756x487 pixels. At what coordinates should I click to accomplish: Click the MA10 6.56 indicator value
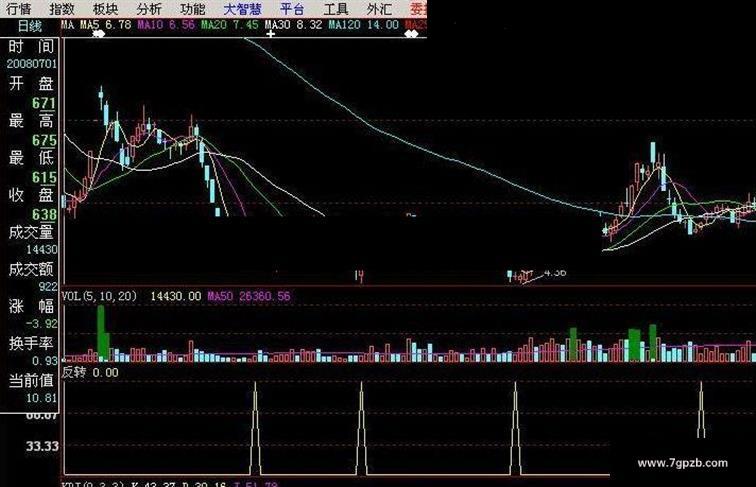click(x=166, y=25)
